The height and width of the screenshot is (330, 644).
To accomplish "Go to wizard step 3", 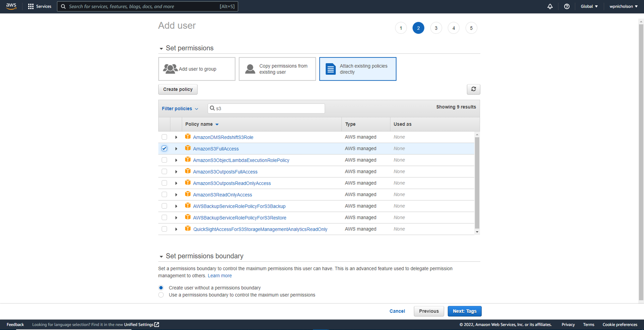I will [436, 28].
